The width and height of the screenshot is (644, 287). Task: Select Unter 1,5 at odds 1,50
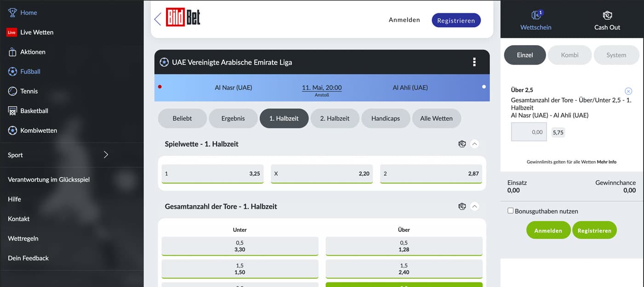(240, 269)
